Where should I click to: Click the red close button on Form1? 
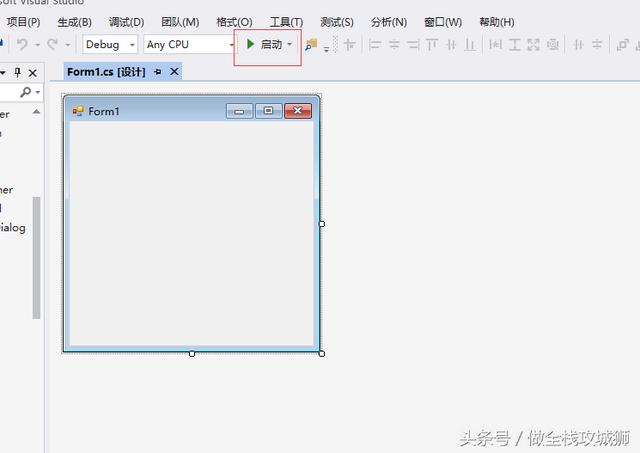click(298, 111)
